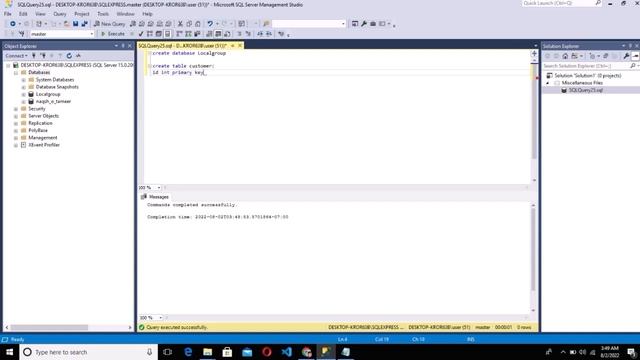Click the Preview Selected Items icon in Solution Explorer
The image size is (640, 360).
point(635,56)
